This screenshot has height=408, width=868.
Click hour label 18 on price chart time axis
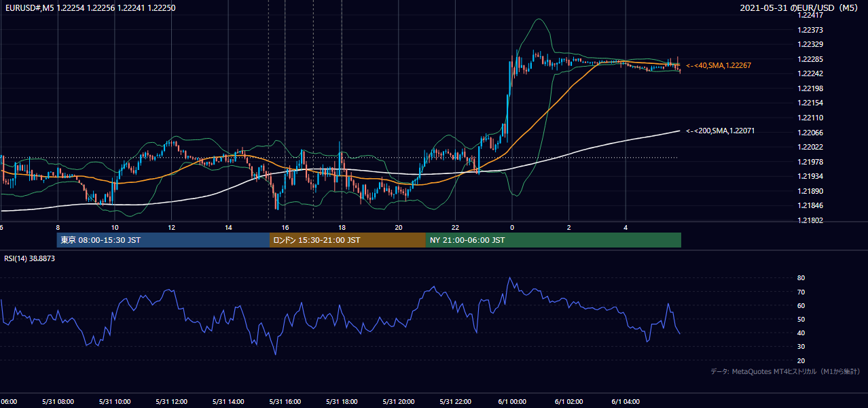click(x=342, y=228)
